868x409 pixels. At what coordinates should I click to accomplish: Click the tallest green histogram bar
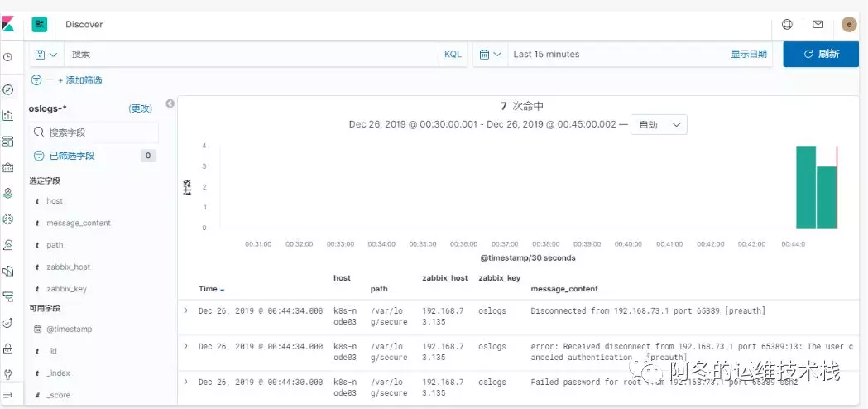(x=806, y=187)
